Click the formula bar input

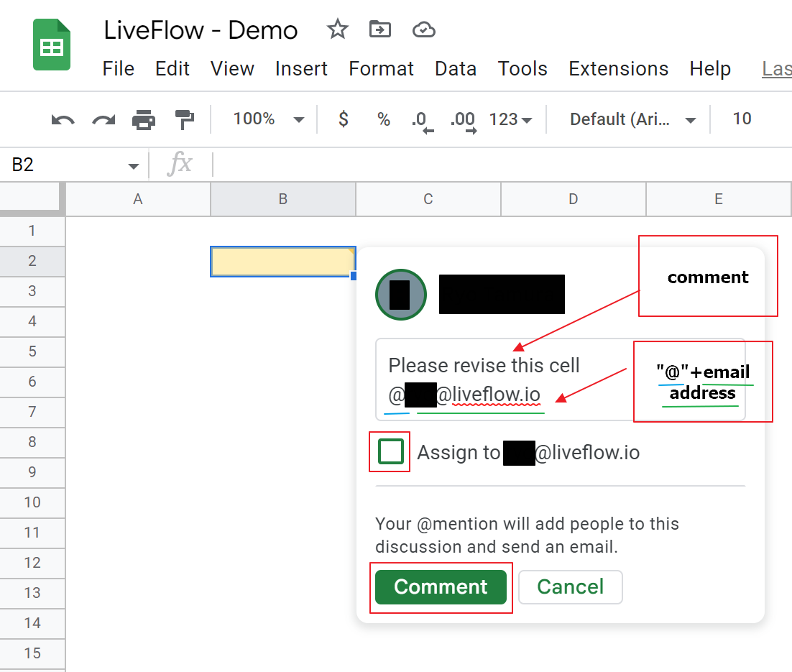[x=502, y=164]
